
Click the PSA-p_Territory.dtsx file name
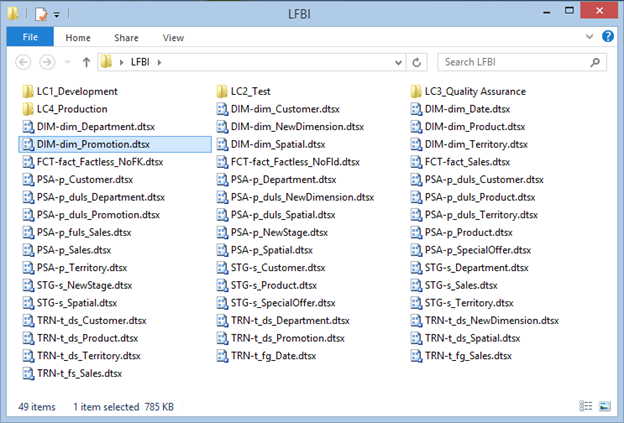82,268
